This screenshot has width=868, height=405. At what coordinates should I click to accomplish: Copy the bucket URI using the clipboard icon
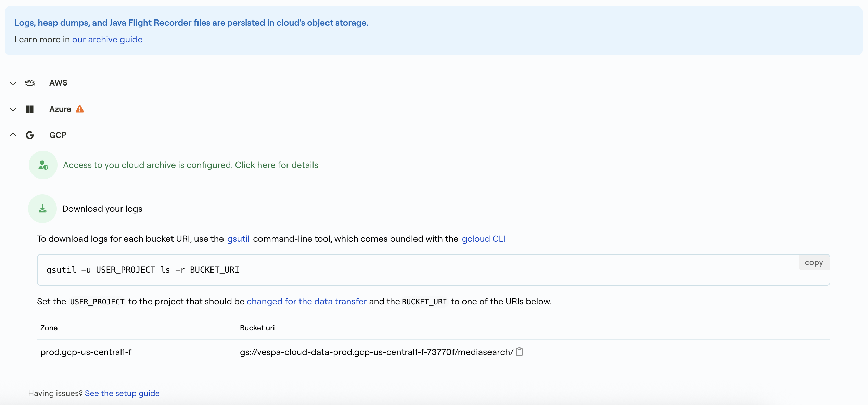click(520, 351)
